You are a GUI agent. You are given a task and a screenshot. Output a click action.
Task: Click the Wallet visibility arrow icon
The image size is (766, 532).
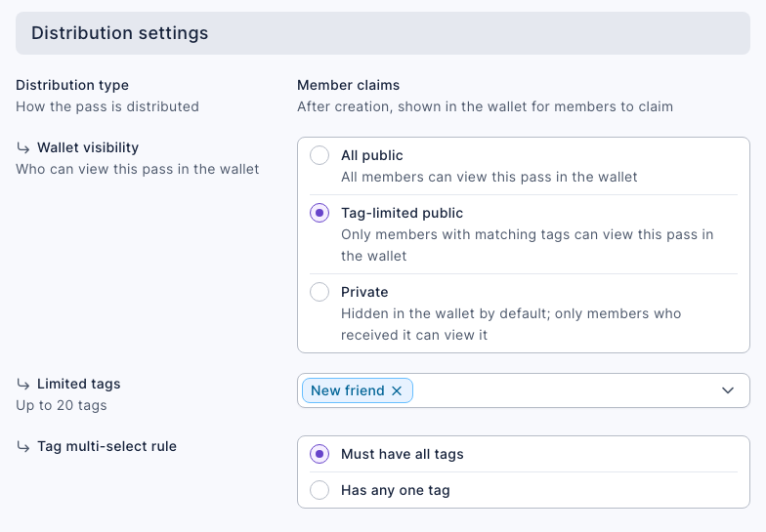(23, 147)
